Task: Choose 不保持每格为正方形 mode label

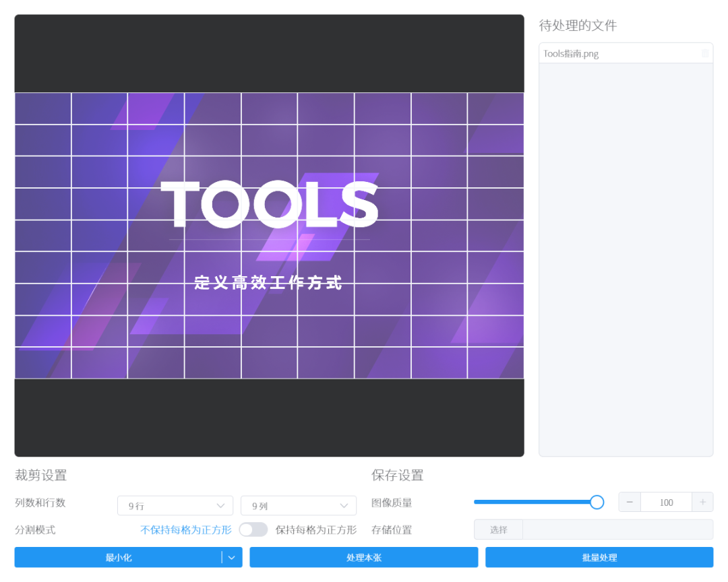Action: (186, 529)
